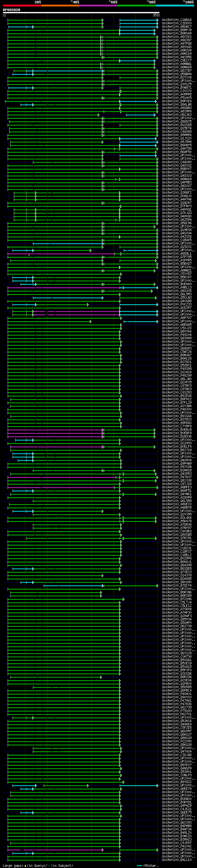
Task: Select the UniRef100_O81363 entry
Action: coord(177,115)
